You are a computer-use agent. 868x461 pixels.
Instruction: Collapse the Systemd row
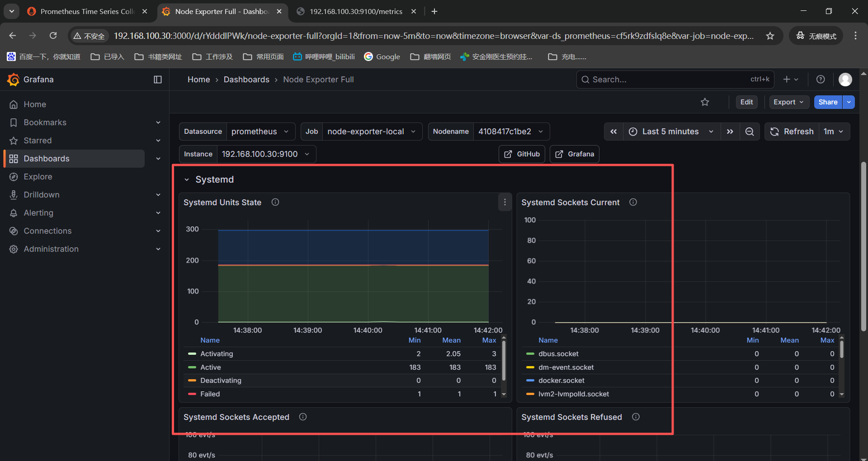[187, 180]
